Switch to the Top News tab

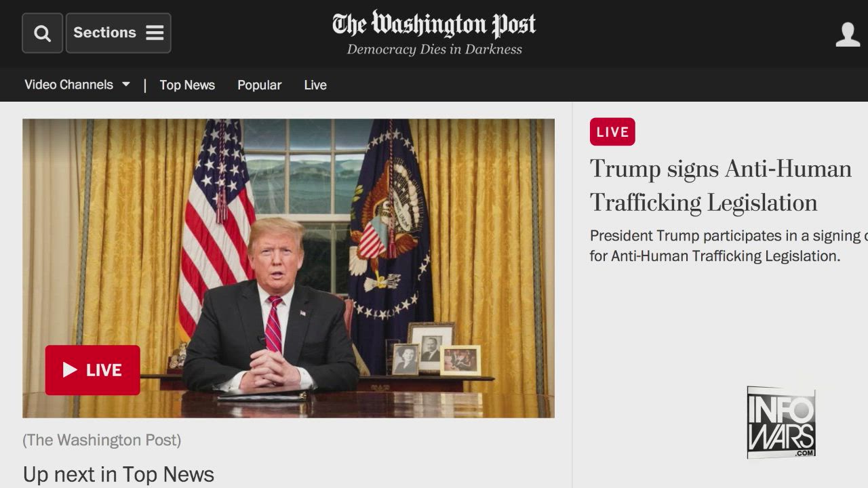pos(187,85)
